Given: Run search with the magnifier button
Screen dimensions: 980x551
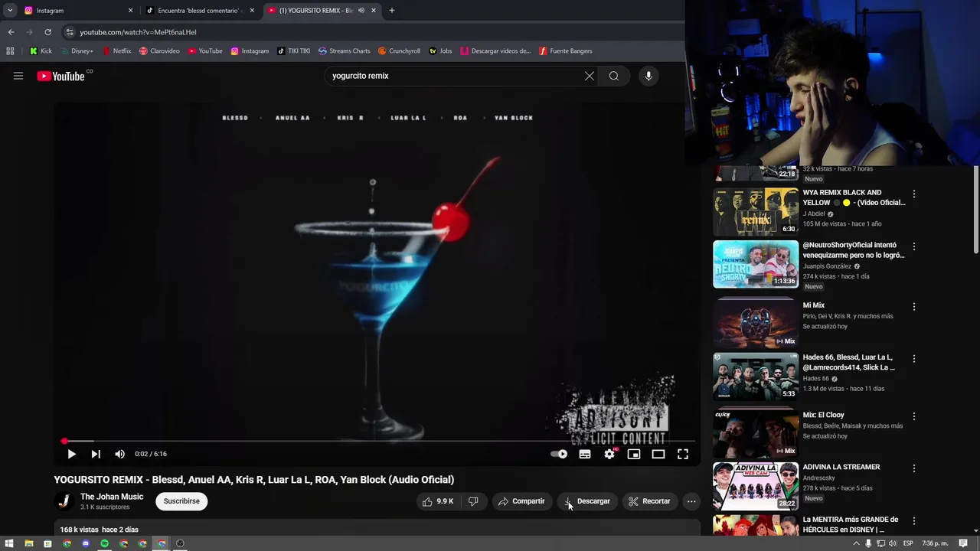Looking at the screenshot, I should (x=614, y=76).
